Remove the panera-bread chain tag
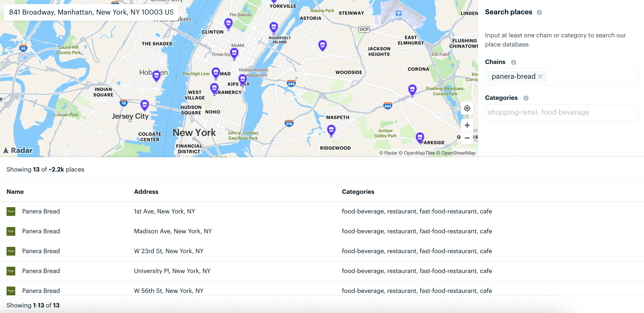Image resolution: width=644 pixels, height=313 pixels. click(540, 77)
